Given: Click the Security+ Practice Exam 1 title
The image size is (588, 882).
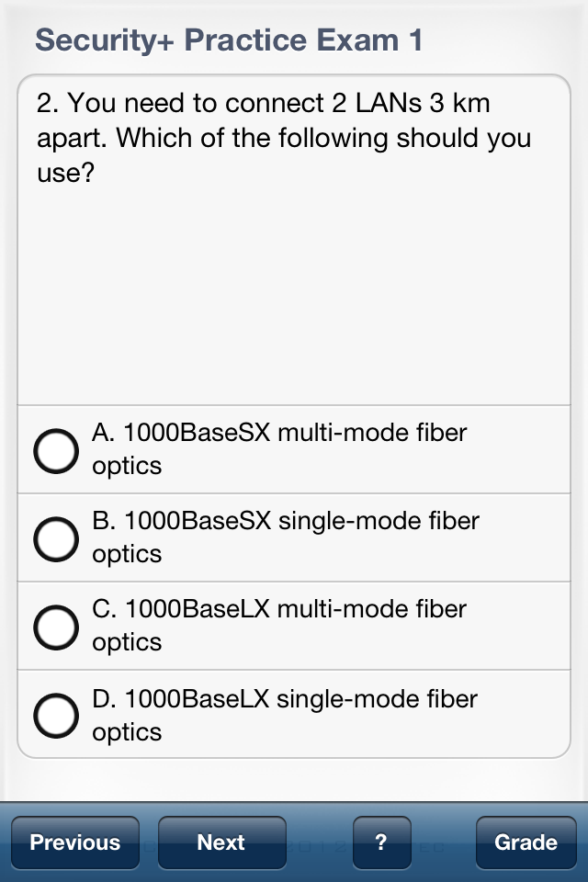Looking at the screenshot, I should click(229, 40).
